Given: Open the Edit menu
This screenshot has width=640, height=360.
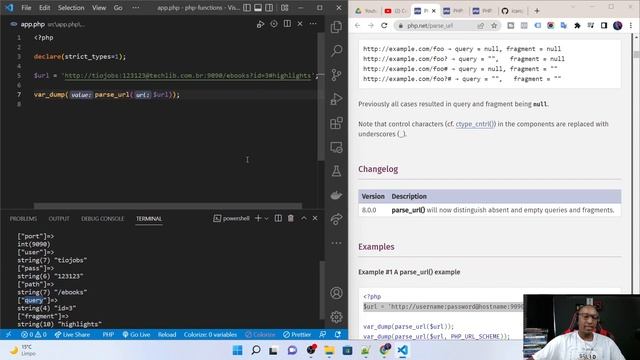Looking at the screenshot, I should [x=44, y=8].
